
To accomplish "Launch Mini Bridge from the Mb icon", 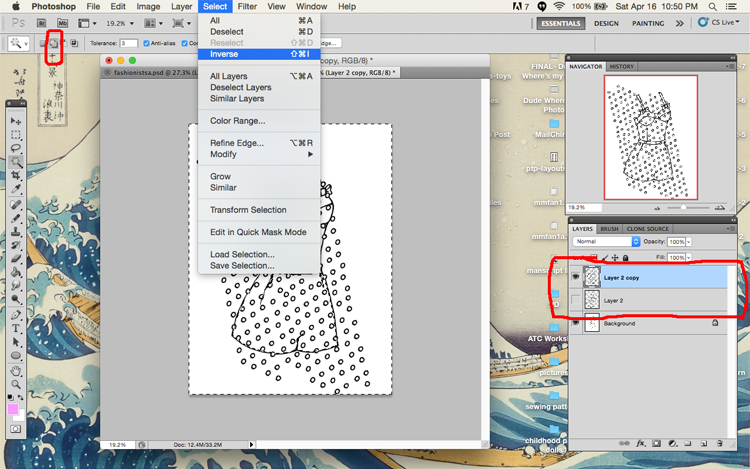I will pos(63,23).
